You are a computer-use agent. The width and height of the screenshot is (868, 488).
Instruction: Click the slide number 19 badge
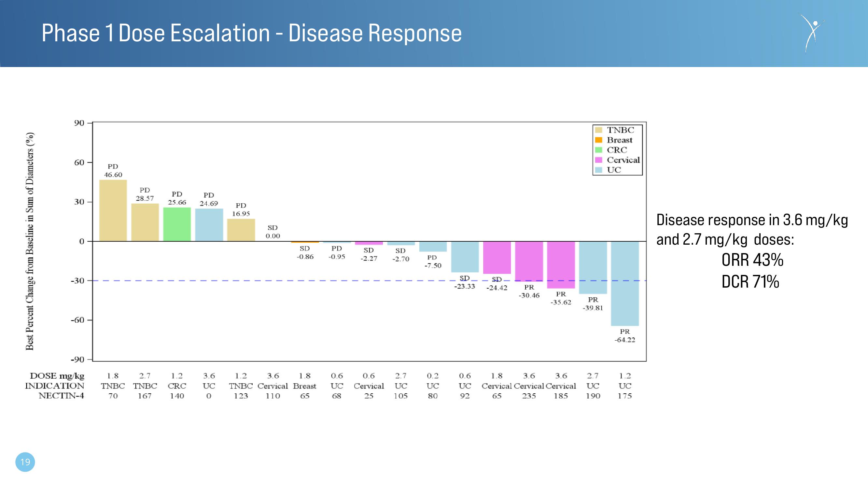25,462
